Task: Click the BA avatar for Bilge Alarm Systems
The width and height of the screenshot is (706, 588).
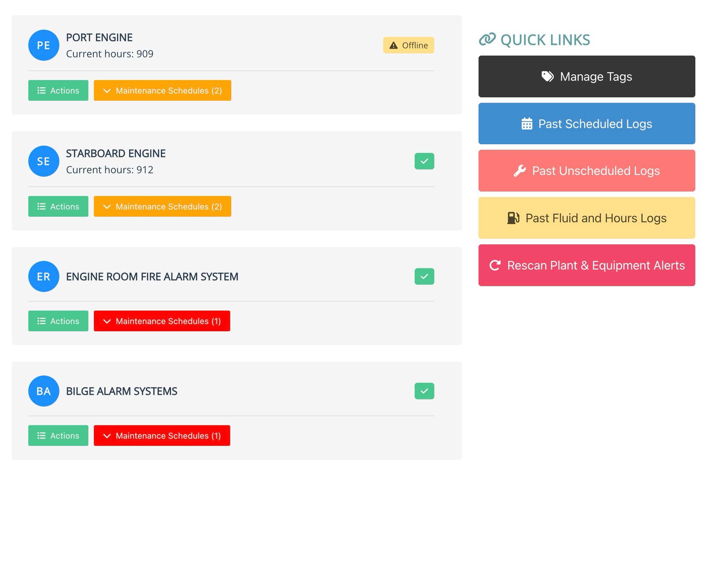Action: (43, 391)
